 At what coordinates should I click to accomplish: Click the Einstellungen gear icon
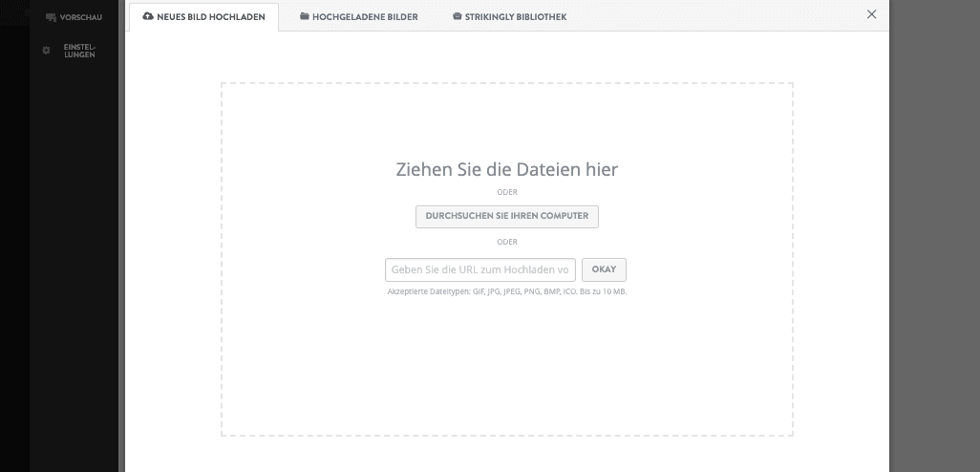[x=46, y=51]
